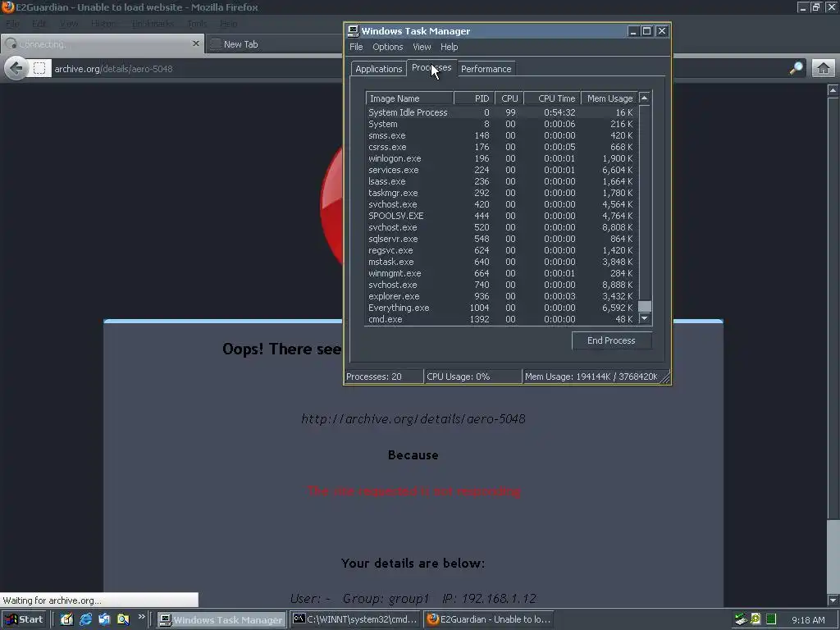Click the Firefox page scrollbar up arrow
840x630 pixels.
click(x=833, y=90)
